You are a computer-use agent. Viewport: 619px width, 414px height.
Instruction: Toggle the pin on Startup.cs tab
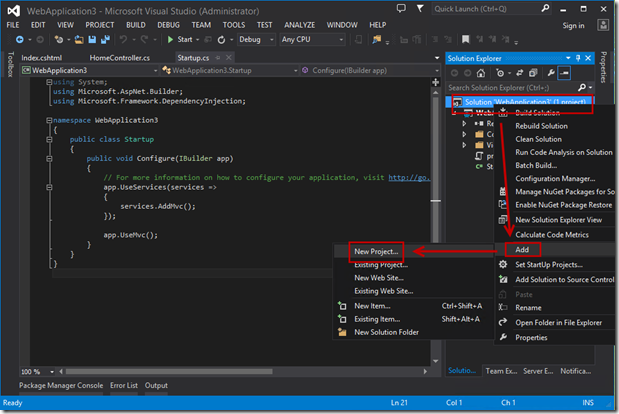[x=218, y=58]
